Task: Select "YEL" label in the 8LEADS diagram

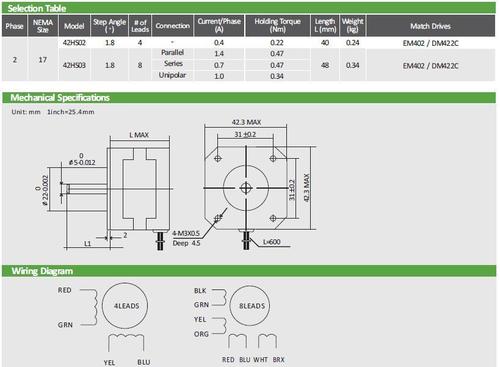Action: click(x=200, y=319)
